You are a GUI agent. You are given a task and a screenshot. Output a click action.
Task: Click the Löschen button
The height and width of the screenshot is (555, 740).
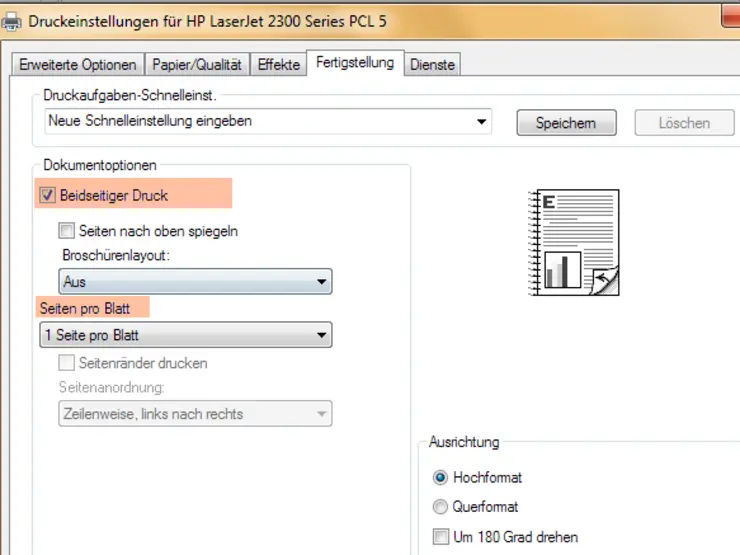tap(684, 123)
